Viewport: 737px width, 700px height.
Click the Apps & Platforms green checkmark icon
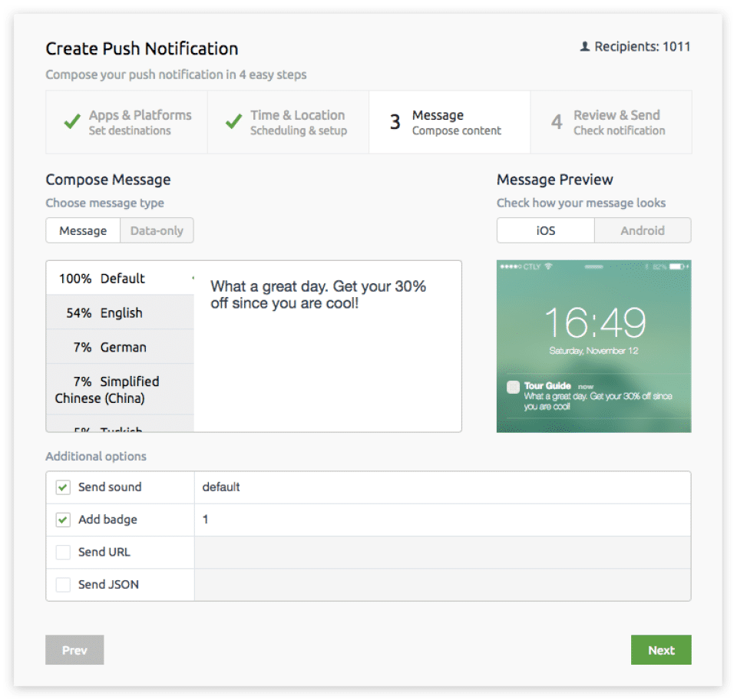pyautogui.click(x=72, y=122)
